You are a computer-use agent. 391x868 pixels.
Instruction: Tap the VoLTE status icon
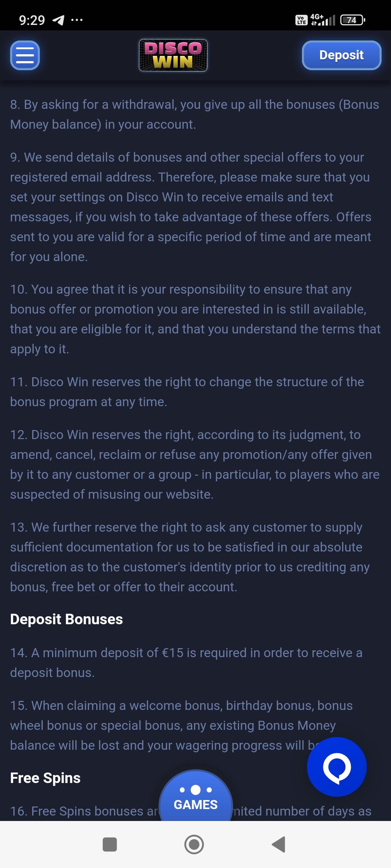coord(301,20)
